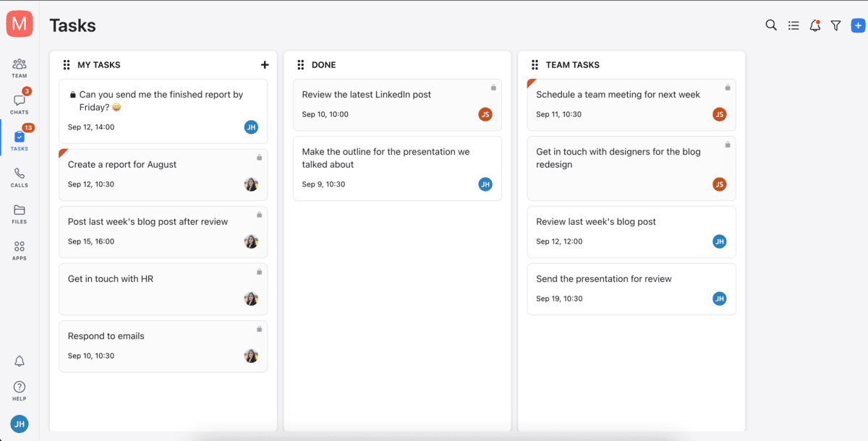
Task: Click the workspace M logo
Action: click(x=19, y=23)
